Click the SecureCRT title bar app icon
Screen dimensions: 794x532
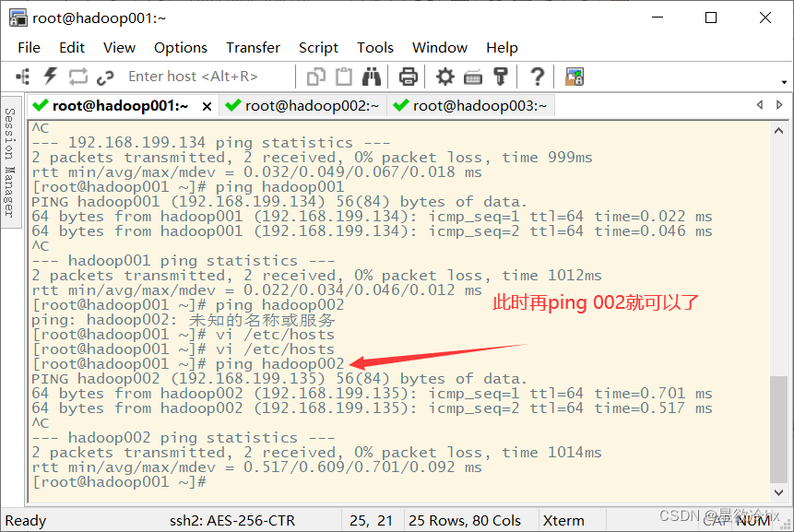pyautogui.click(x=18, y=18)
